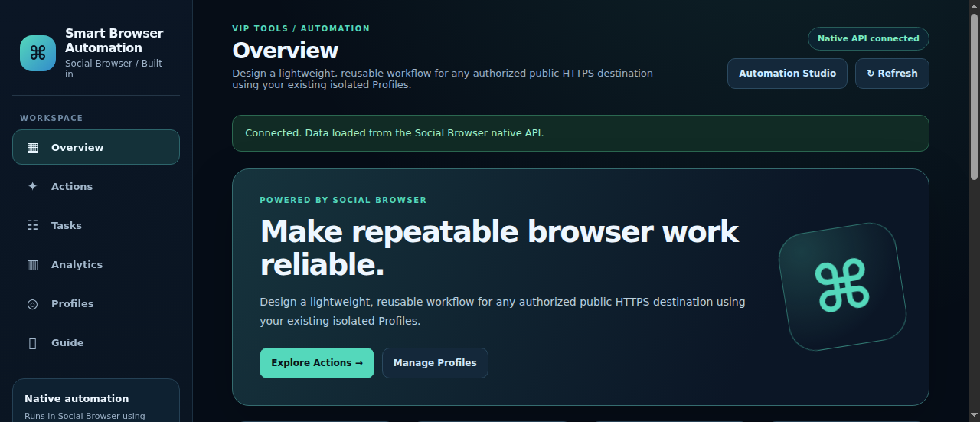Image resolution: width=980 pixels, height=422 pixels.
Task: Click the 'WORKSPACE' sidebar heading
Action: (51, 118)
